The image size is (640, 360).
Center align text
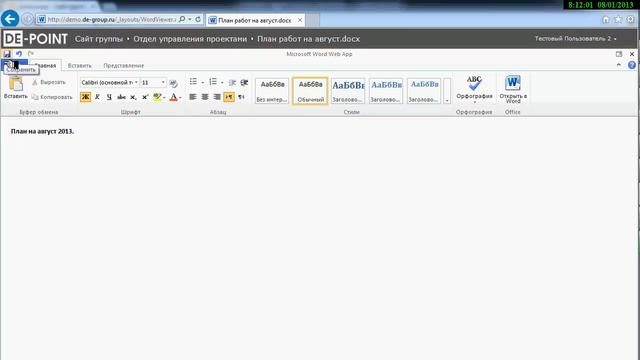(205, 97)
